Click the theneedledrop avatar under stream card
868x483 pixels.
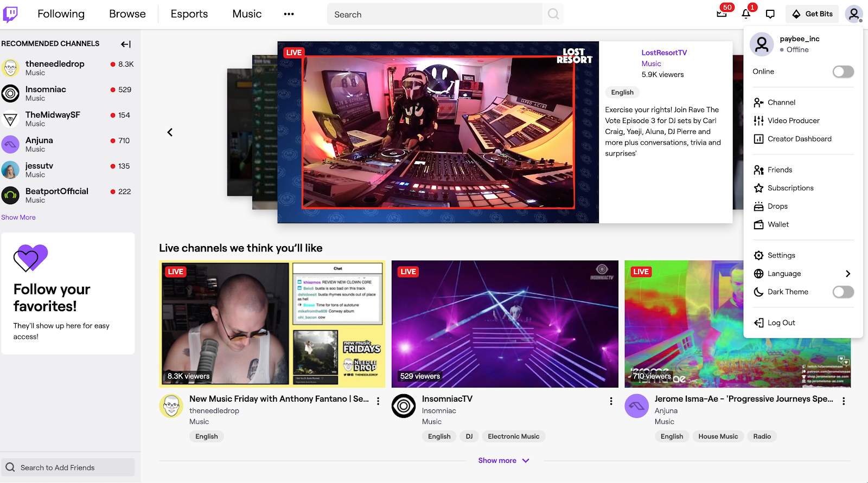coord(171,406)
